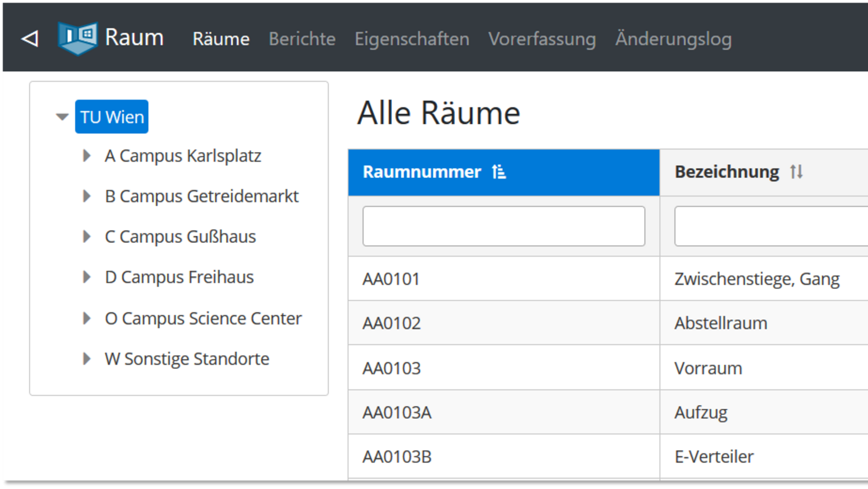Open the Räume tab

(x=221, y=39)
